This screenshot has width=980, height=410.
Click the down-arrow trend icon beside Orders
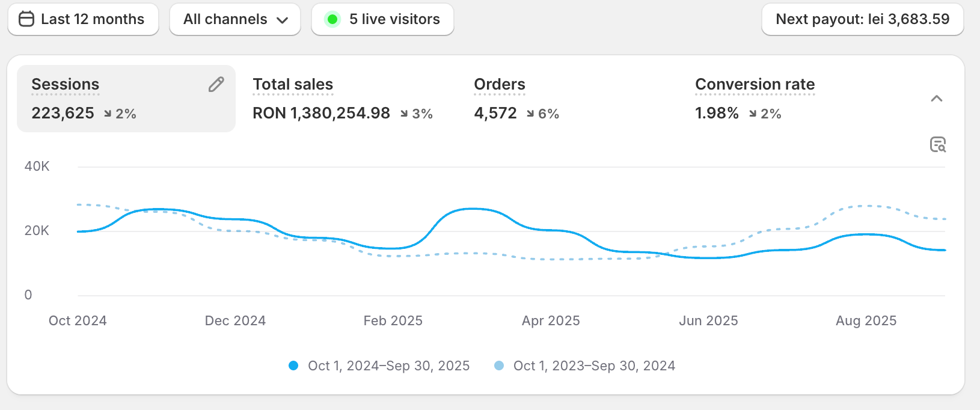(x=530, y=114)
